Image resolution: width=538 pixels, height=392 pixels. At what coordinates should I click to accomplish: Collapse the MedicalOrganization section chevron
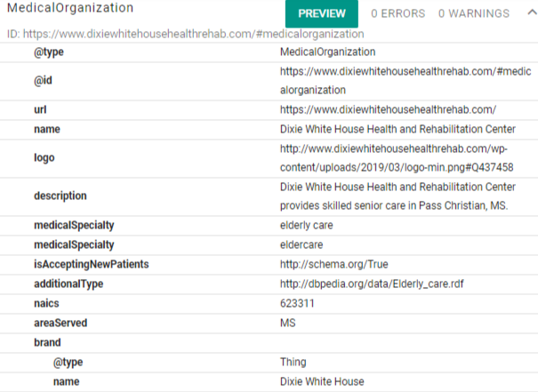click(x=532, y=12)
